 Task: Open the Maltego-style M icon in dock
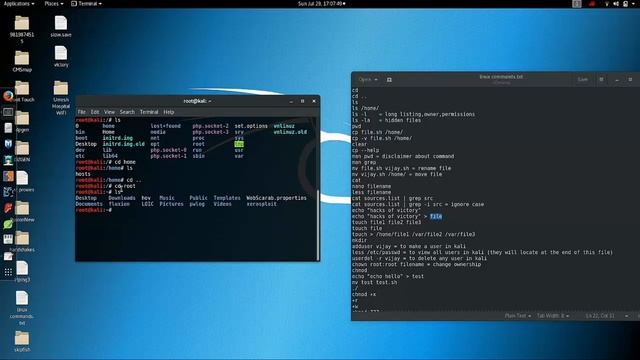[8, 144]
